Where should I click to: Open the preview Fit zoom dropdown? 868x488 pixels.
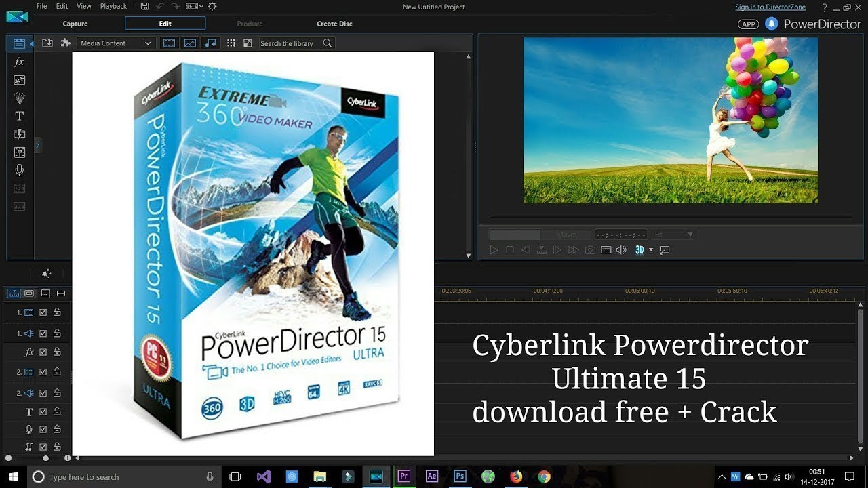click(x=673, y=235)
